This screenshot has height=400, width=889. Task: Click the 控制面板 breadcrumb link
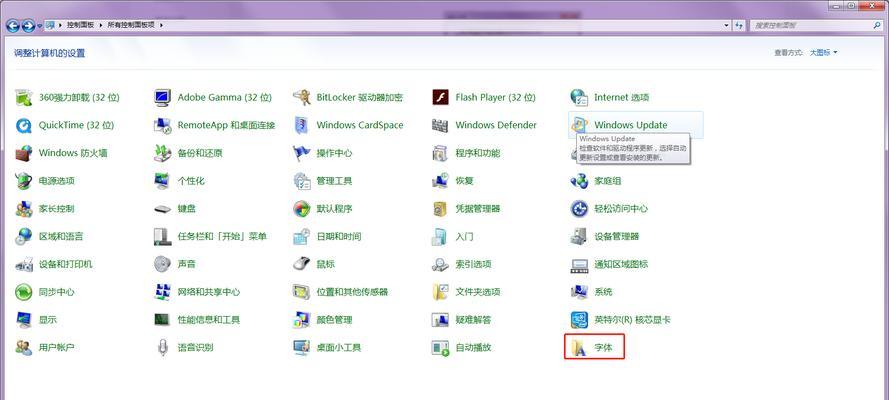coord(82,25)
